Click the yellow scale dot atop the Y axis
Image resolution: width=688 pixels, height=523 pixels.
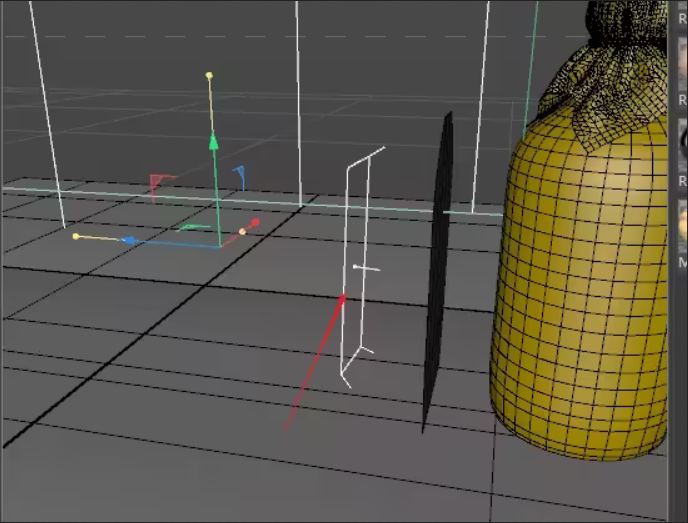coord(209,75)
